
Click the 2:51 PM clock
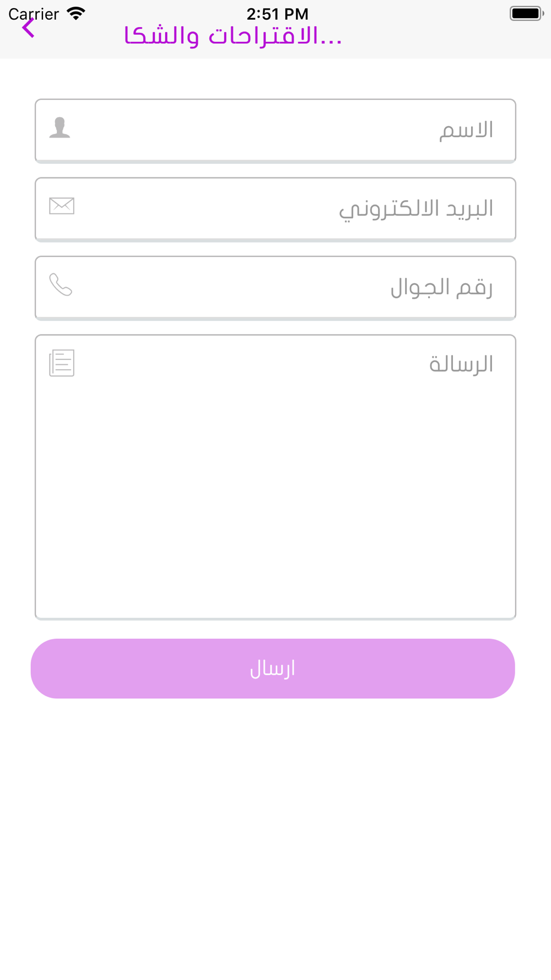(x=277, y=14)
